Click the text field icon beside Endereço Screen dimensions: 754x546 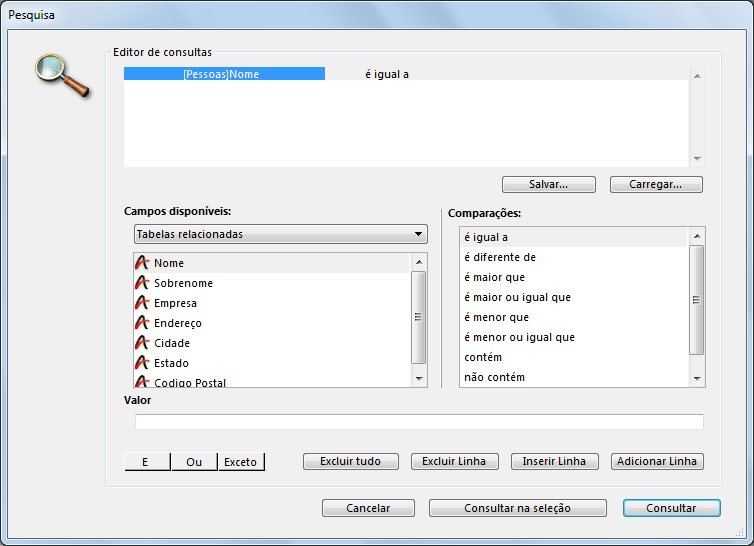pos(142,323)
